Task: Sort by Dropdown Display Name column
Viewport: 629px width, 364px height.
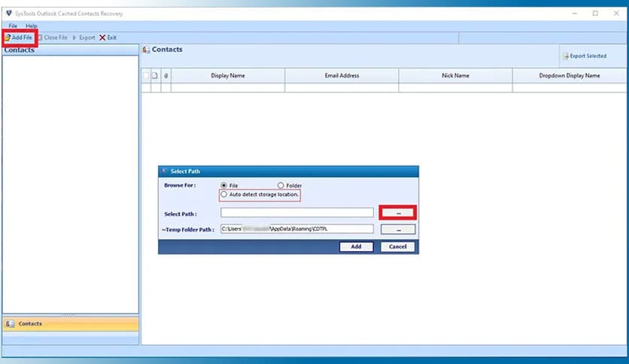Action: click(570, 75)
